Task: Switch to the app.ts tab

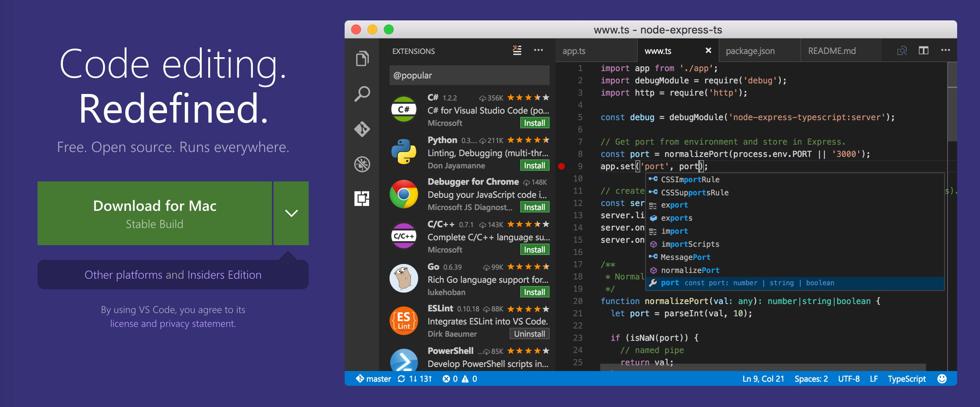Action: pos(596,51)
